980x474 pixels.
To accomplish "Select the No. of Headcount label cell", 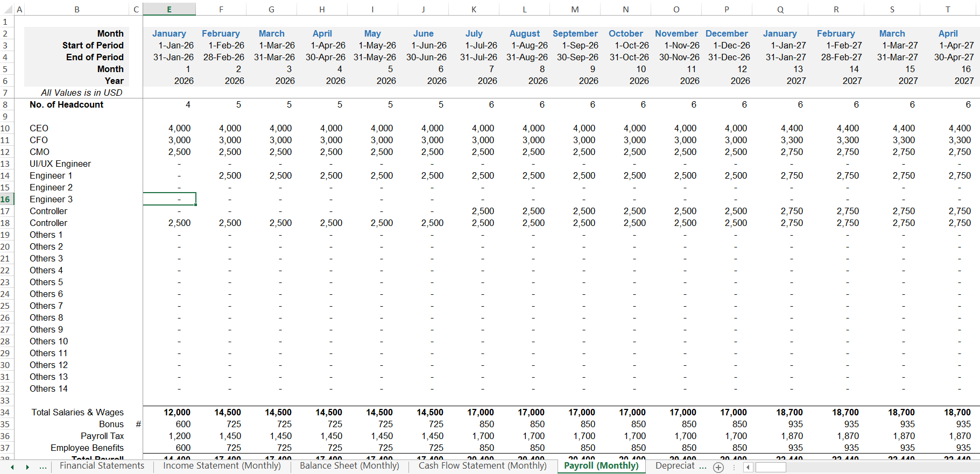I will click(x=66, y=104).
